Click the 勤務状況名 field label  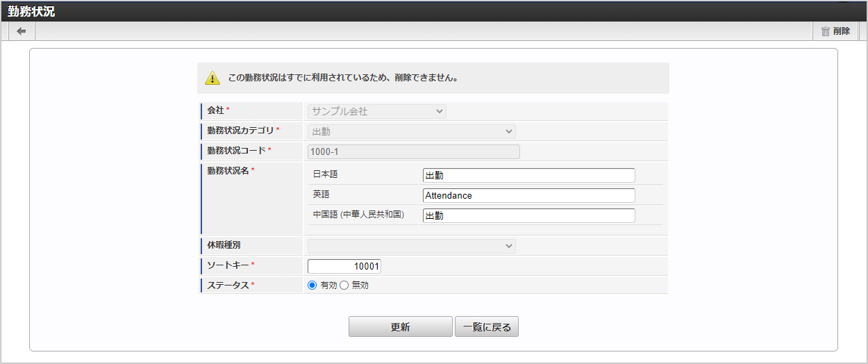pos(228,171)
